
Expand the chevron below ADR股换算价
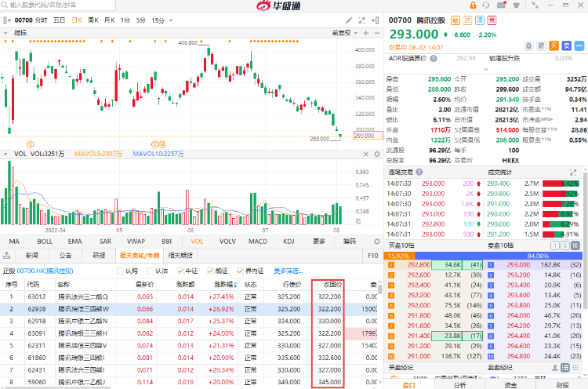pyautogui.click(x=486, y=69)
